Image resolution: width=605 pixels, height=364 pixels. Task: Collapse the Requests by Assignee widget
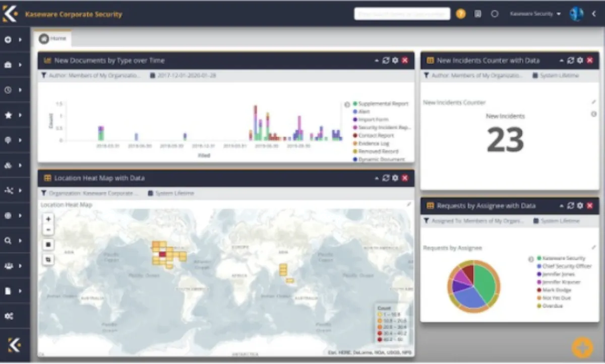(x=562, y=205)
